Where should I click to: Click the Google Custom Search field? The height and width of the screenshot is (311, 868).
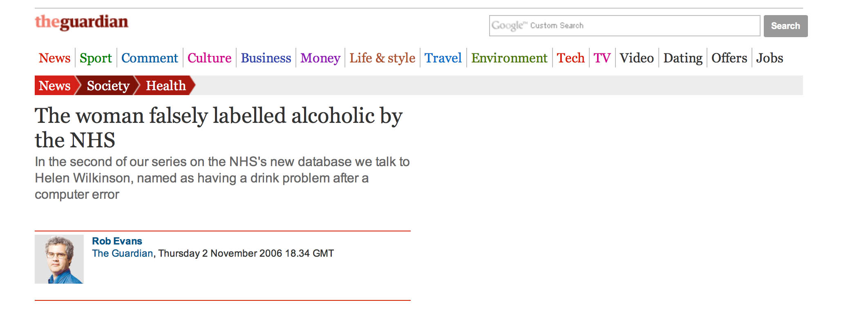[x=624, y=26]
